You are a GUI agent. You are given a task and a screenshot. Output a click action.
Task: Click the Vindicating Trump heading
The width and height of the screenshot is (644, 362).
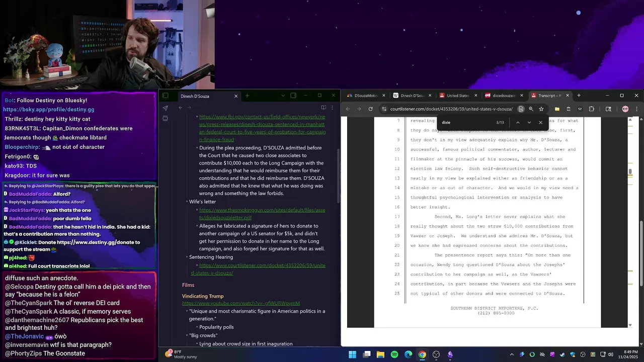203,296
